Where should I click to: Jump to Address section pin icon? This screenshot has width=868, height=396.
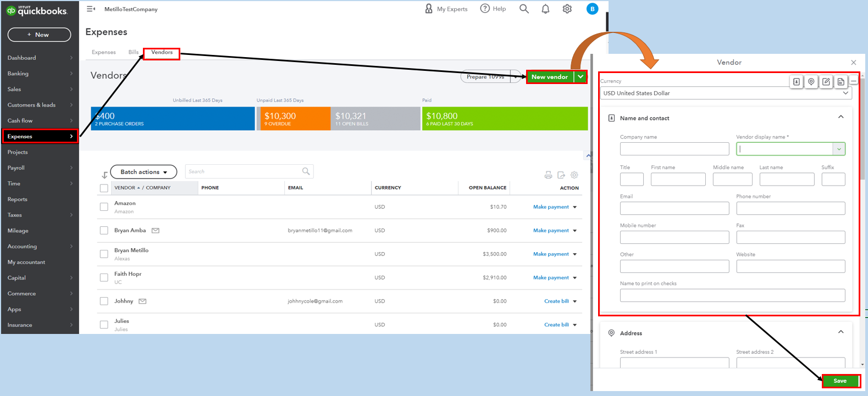[811, 81]
